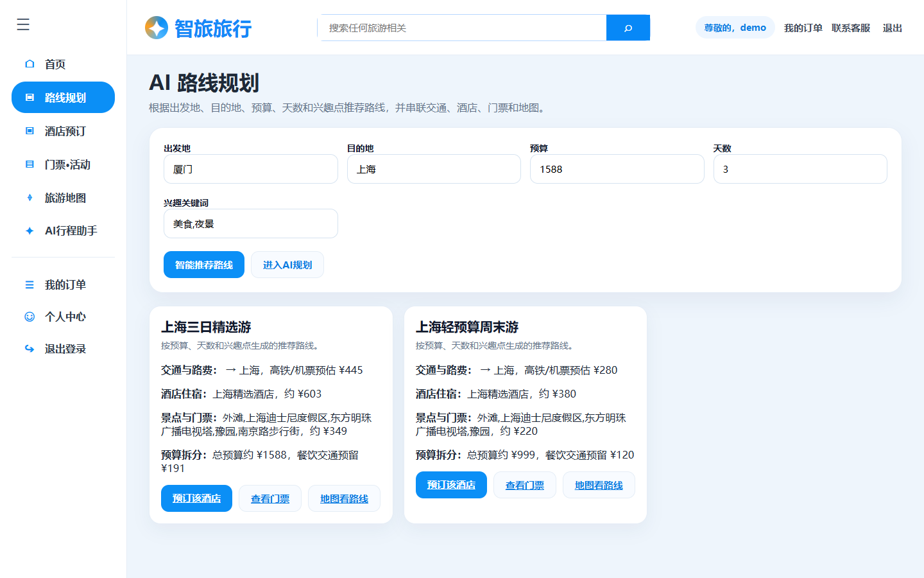This screenshot has width=924, height=578.
Task: Click text 上海精选酒店, 约 ¥603
Action: (267, 394)
